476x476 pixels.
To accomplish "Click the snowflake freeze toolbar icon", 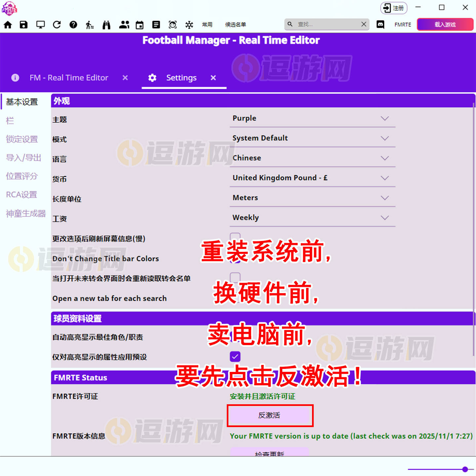I will (189, 24).
